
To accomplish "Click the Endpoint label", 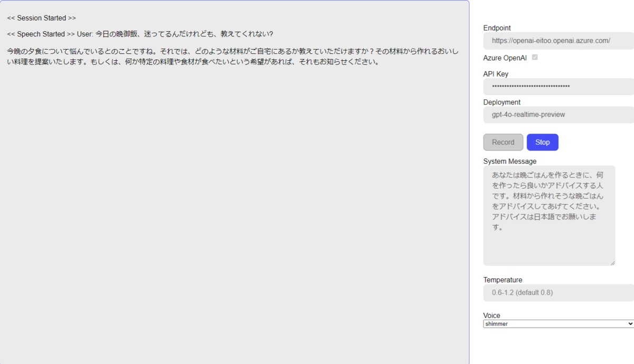I will [496, 27].
